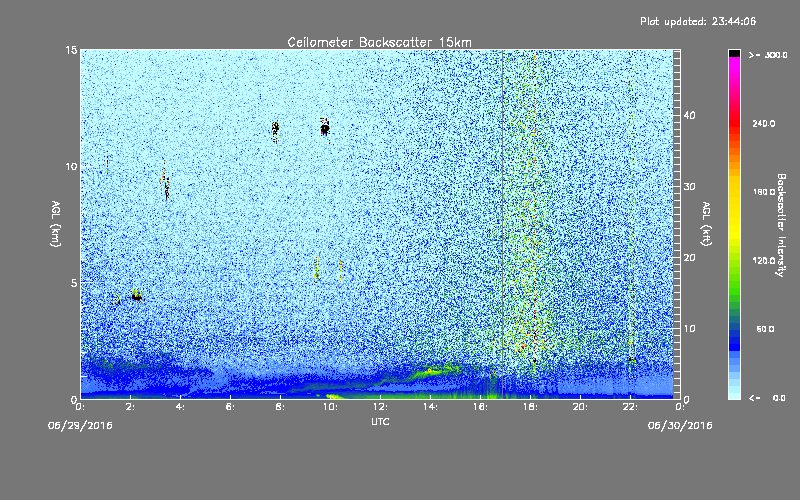This screenshot has width=800, height=500.
Task: Click the "12:" hour label on the time axis
Action: coord(380,407)
